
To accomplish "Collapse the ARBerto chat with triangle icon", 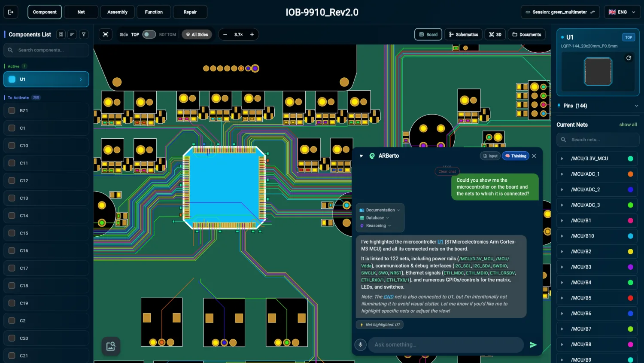I will pyautogui.click(x=361, y=156).
